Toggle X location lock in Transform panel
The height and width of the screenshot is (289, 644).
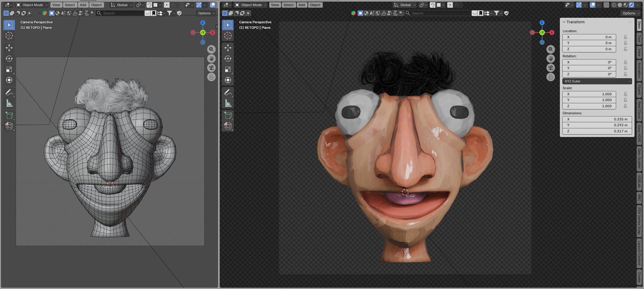[x=625, y=37]
